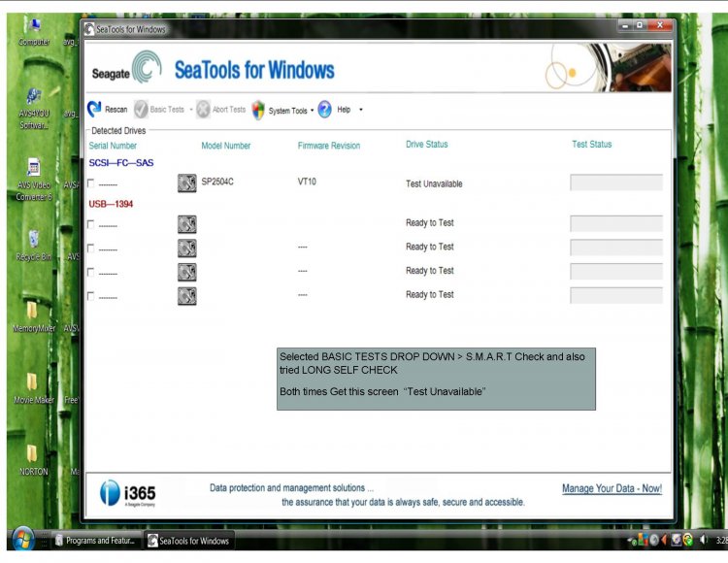The width and height of the screenshot is (728, 563).
Task: Open the Help menu label
Action: 344,110
